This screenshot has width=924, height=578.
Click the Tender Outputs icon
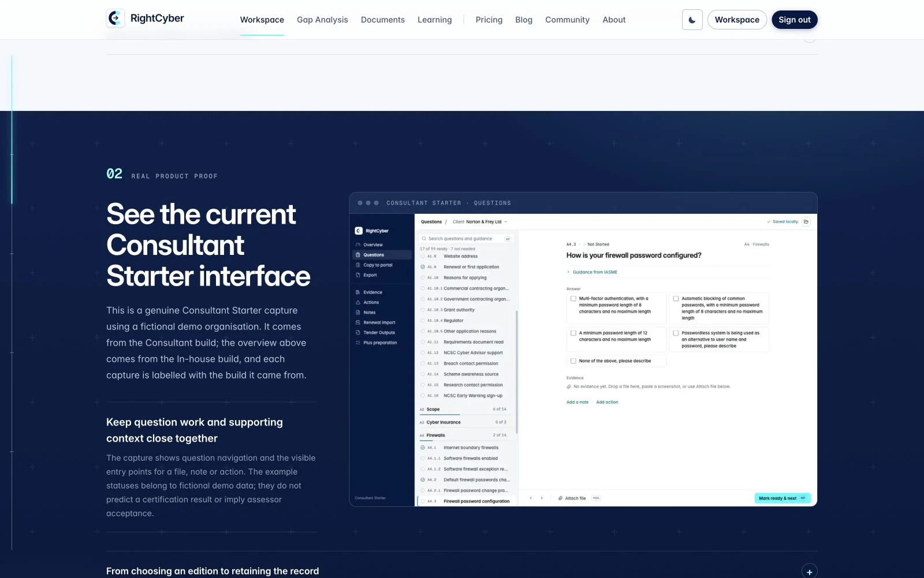pos(358,333)
